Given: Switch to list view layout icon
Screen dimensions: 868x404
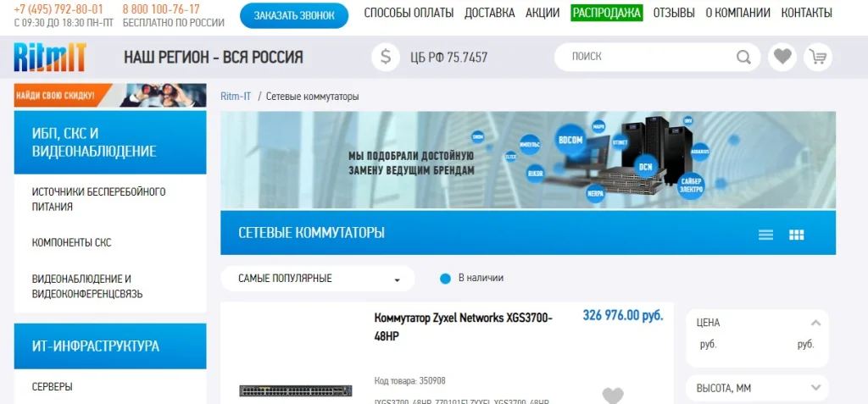Looking at the screenshot, I should 765,235.
